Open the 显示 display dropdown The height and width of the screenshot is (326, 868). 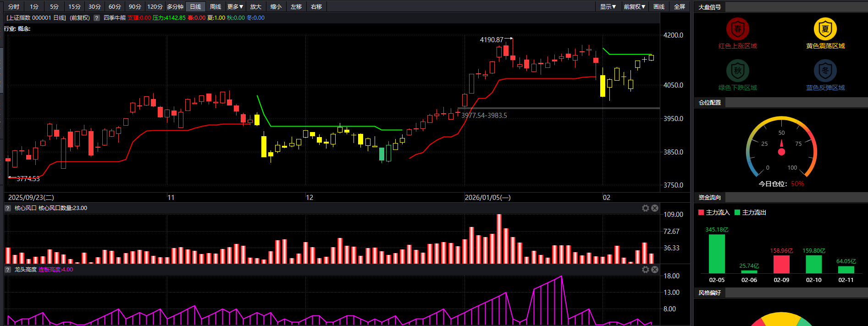click(608, 6)
